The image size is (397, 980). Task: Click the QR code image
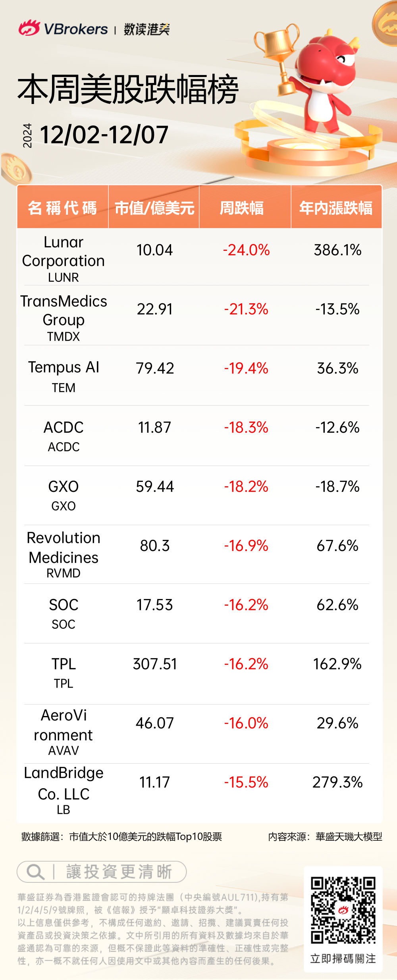click(343, 910)
